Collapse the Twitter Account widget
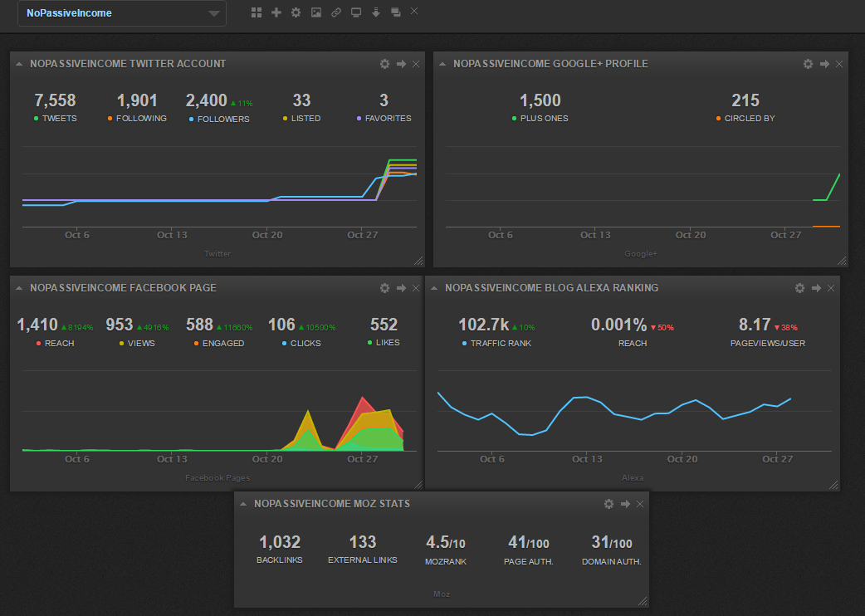The width and height of the screenshot is (865, 616). coord(18,63)
